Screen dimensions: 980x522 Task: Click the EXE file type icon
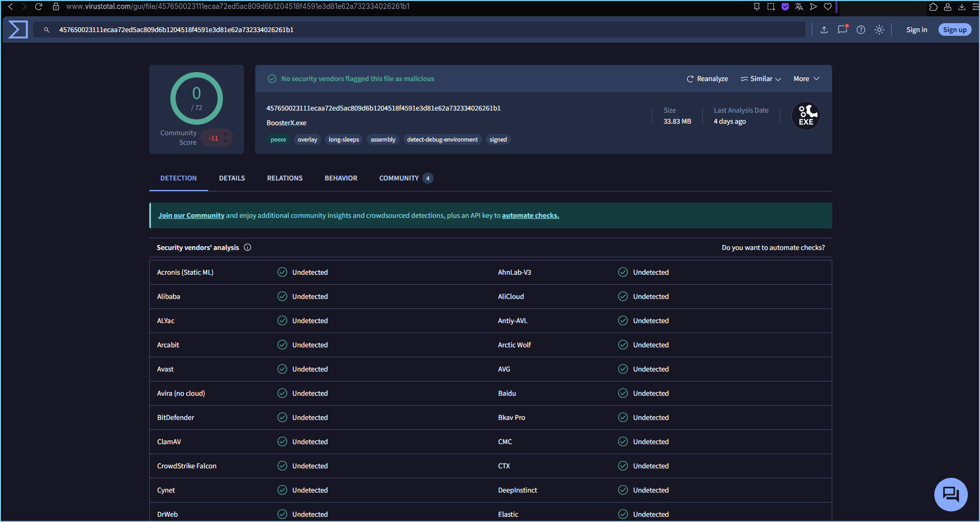click(806, 116)
